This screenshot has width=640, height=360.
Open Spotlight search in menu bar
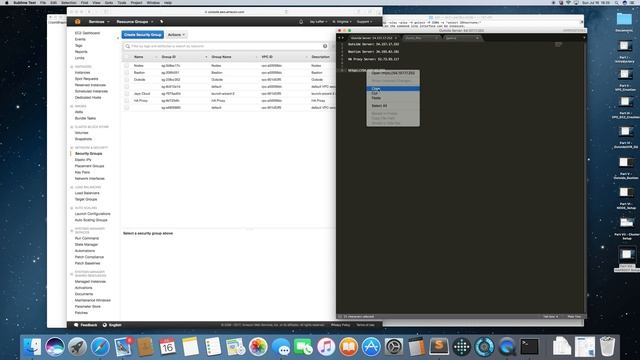(616, 2)
